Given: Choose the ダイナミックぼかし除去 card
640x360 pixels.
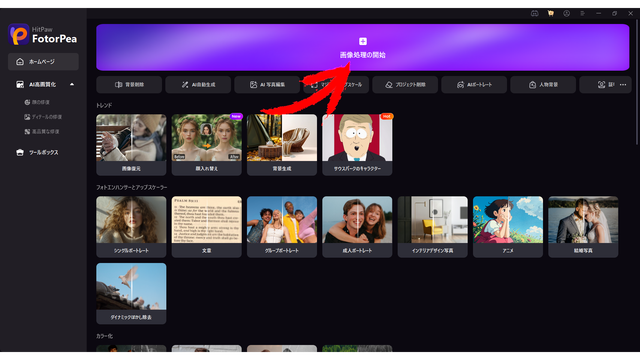Looking at the screenshot, I should click(x=131, y=293).
